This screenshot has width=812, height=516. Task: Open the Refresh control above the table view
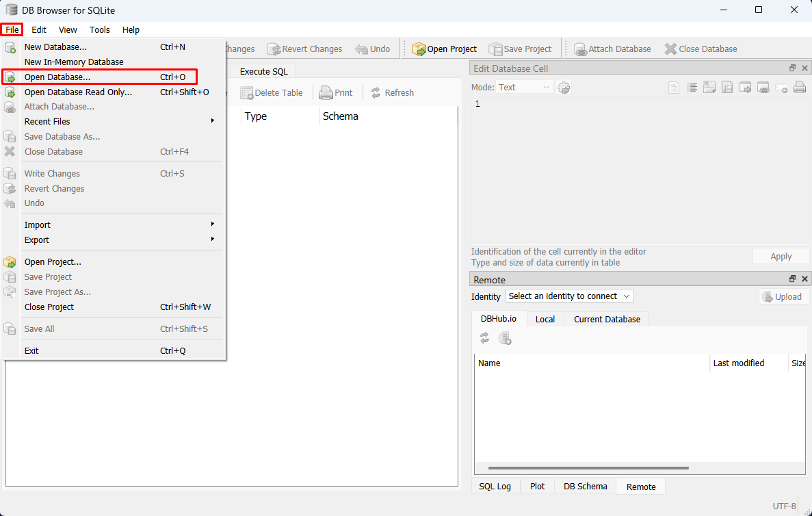tap(392, 92)
